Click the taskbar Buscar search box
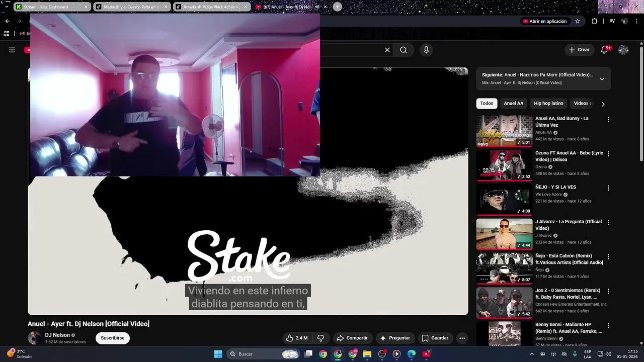 click(264, 354)
